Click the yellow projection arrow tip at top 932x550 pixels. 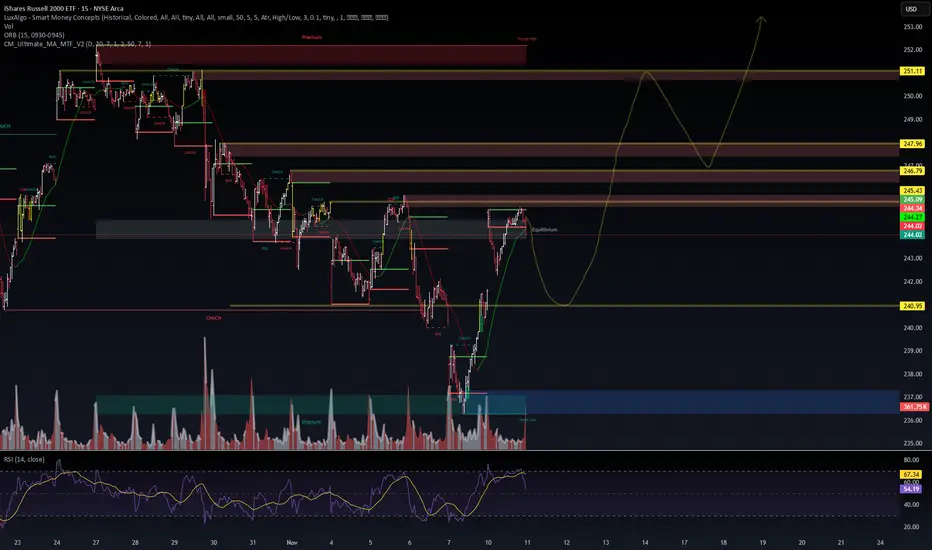pos(761,19)
